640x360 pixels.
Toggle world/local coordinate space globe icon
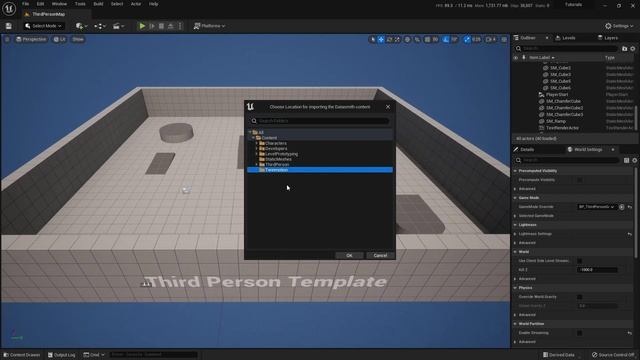407,40
